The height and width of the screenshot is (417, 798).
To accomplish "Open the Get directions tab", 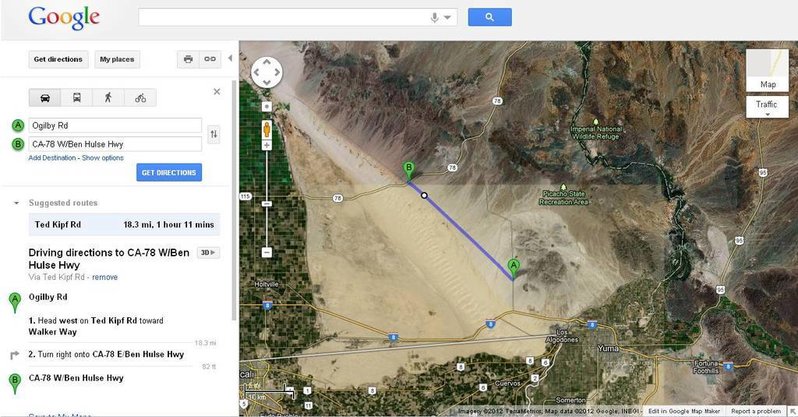I will point(58,59).
